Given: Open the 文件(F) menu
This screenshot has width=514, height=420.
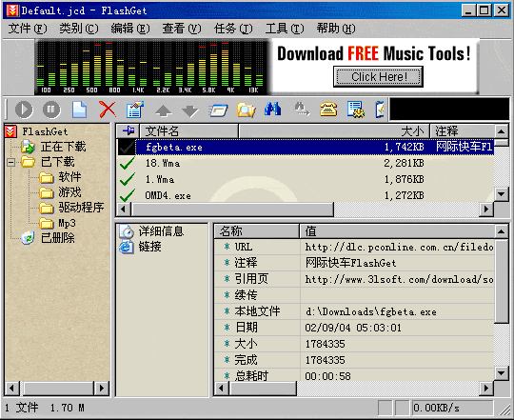Looking at the screenshot, I should 28,29.
